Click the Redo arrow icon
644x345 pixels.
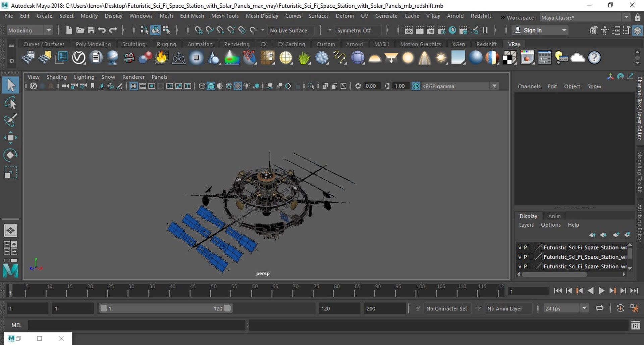point(113,30)
